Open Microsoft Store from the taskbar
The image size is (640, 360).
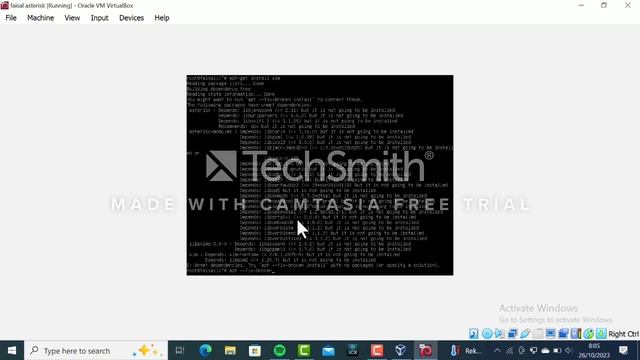(x=255, y=350)
